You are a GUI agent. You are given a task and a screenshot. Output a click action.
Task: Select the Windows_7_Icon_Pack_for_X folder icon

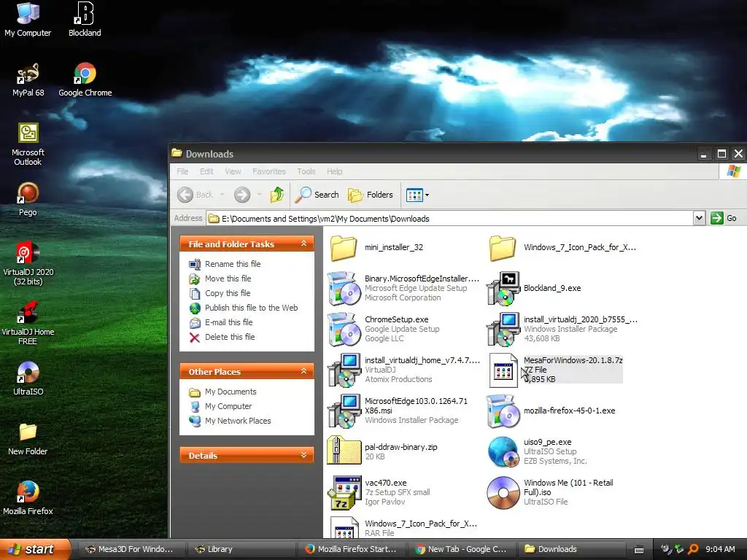(503, 248)
